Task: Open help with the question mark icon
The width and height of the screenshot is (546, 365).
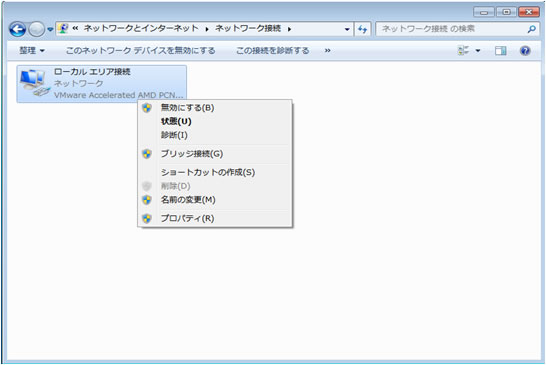Action: tap(525, 51)
